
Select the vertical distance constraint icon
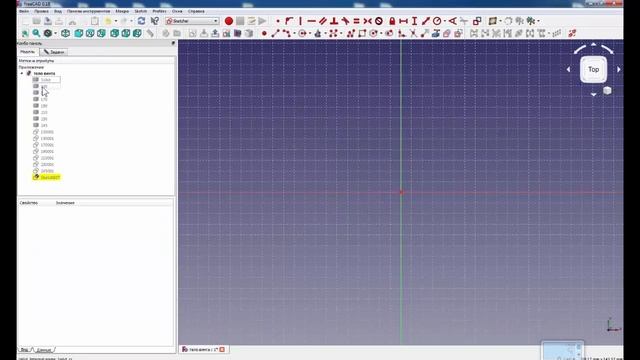(x=414, y=21)
